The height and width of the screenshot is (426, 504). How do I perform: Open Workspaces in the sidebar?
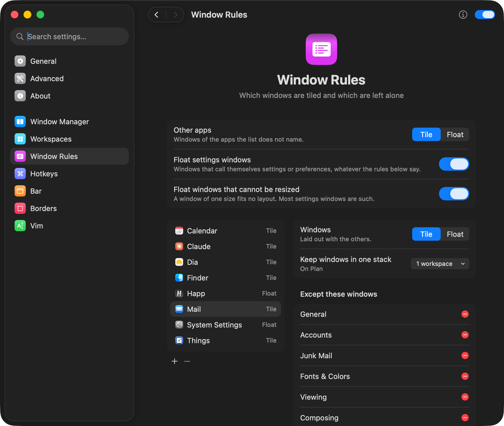pyautogui.click(x=69, y=139)
